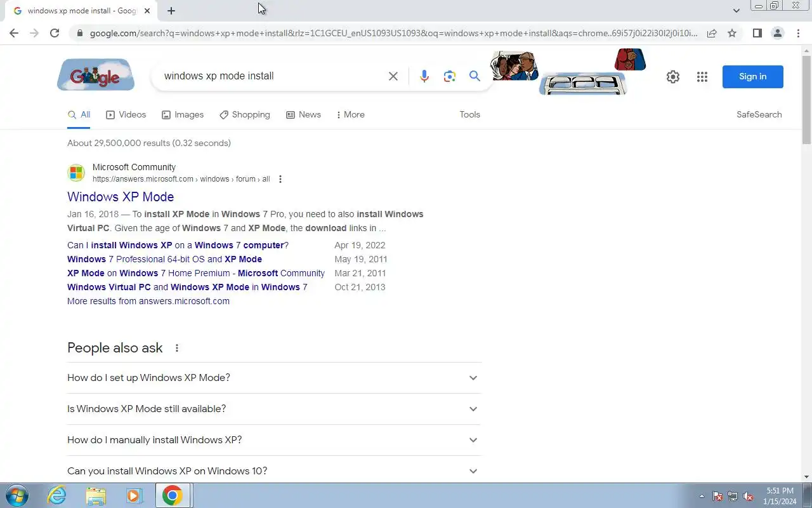This screenshot has height=508, width=812.
Task: Click 'More results from answers.microsoft.com'
Action: [x=148, y=301]
